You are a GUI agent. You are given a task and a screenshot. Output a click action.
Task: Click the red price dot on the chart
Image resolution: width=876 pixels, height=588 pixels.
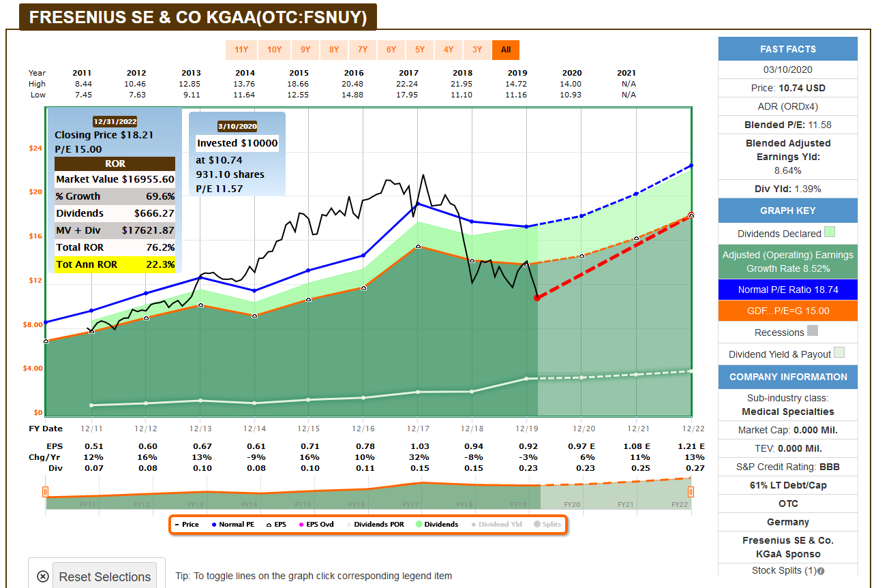(537, 298)
